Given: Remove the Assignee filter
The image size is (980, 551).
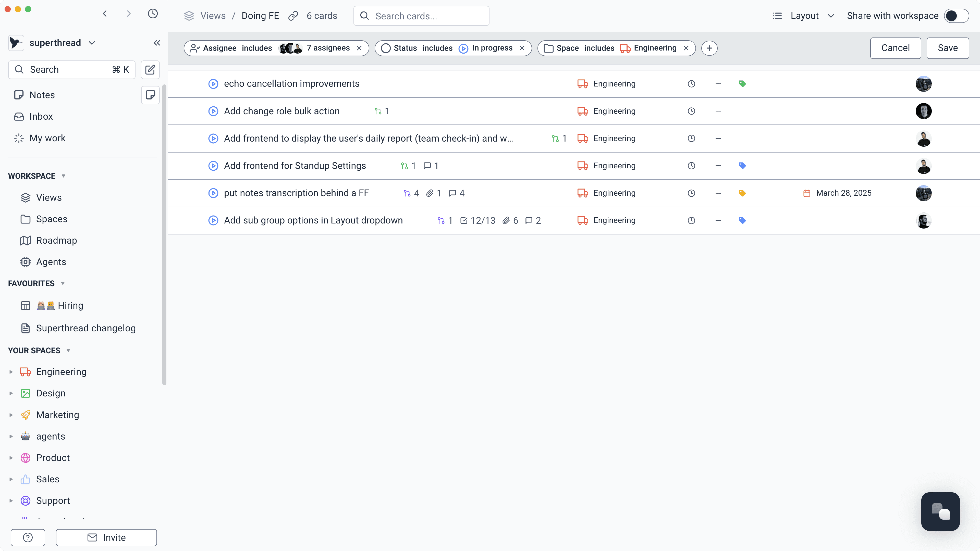Looking at the screenshot, I should [359, 48].
